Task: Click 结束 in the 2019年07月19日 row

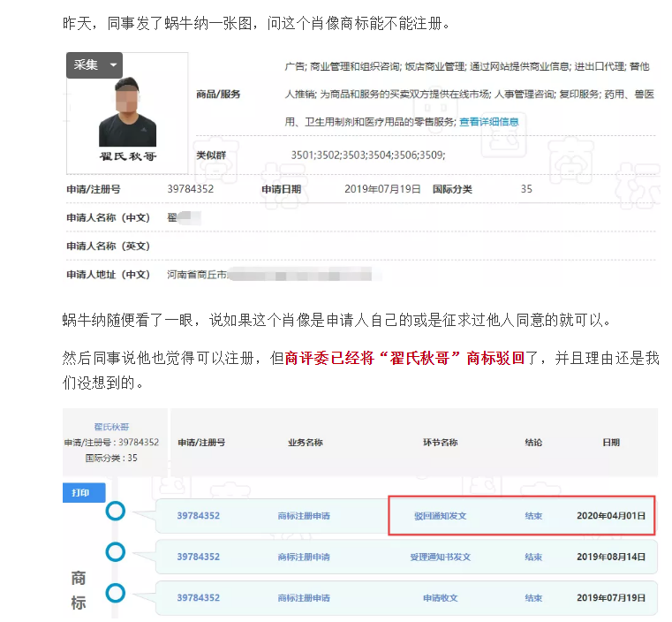Action: click(533, 598)
